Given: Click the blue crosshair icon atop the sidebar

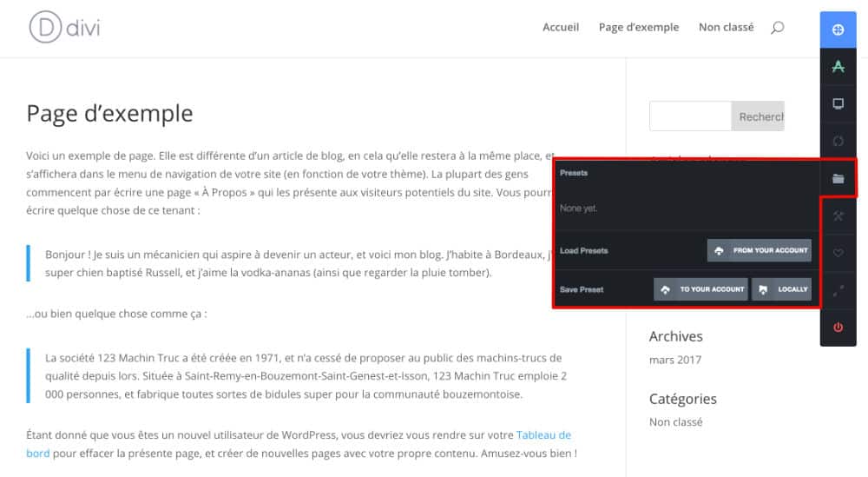Looking at the screenshot, I should pyautogui.click(x=838, y=30).
